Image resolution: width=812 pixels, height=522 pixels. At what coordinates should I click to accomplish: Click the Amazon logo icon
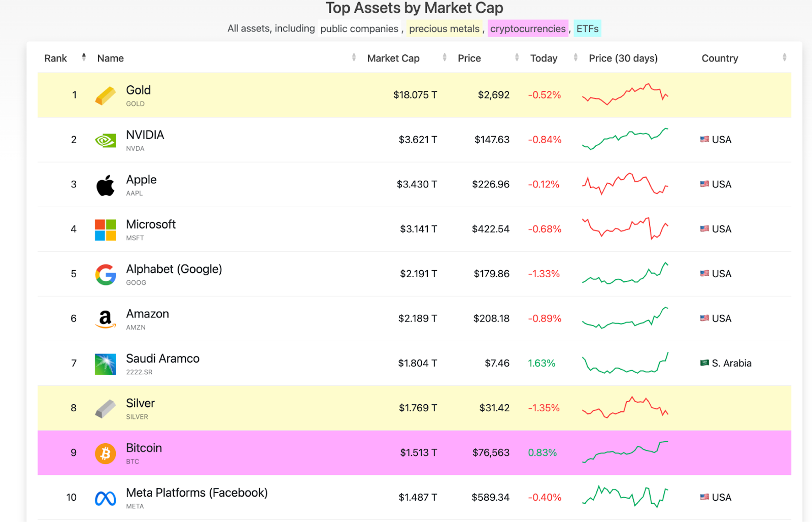pyautogui.click(x=106, y=319)
